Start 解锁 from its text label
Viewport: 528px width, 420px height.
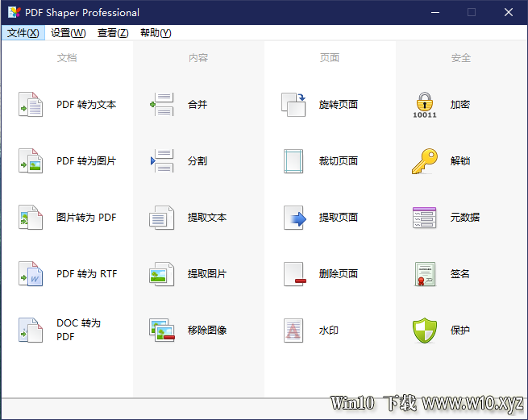(460, 161)
